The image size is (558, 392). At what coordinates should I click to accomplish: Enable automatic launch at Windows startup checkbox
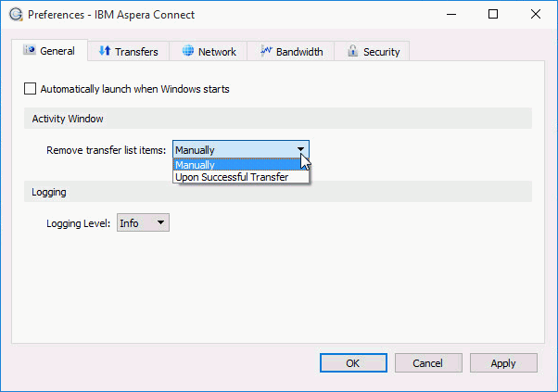point(31,89)
